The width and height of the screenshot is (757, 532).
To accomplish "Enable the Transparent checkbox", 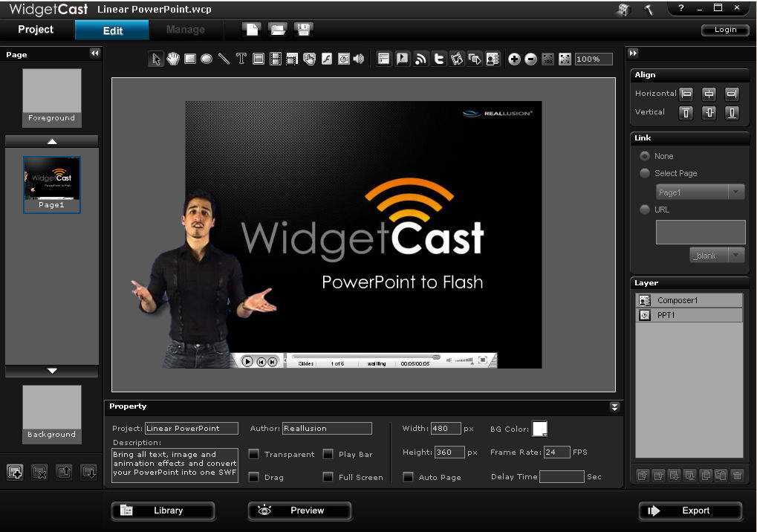I will tap(254, 454).
